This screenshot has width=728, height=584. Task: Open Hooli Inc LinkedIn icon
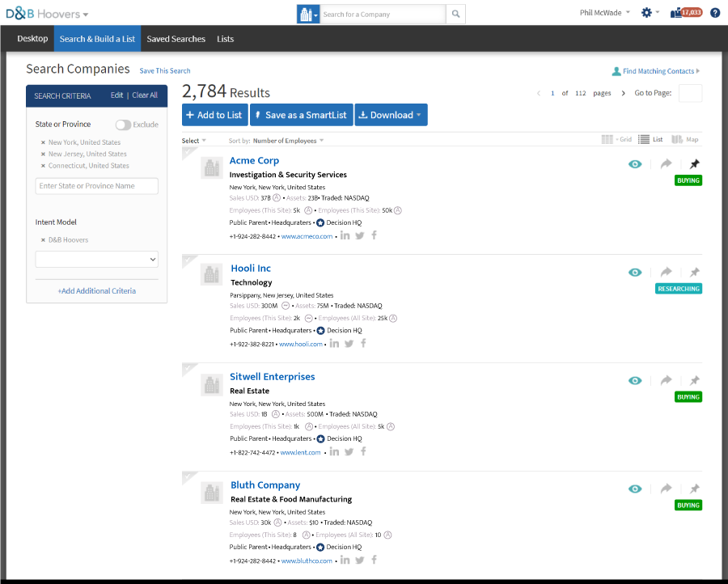334,344
